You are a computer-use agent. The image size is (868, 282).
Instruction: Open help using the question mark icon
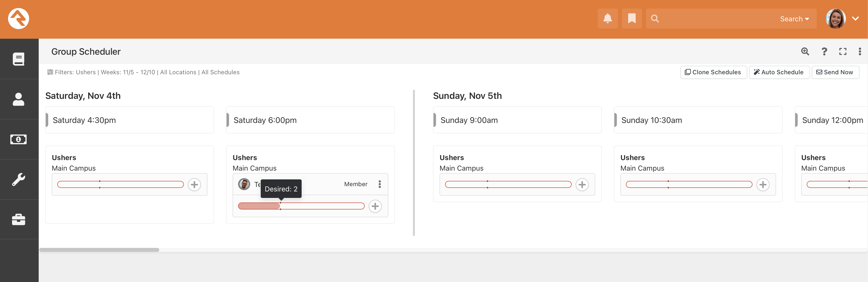(x=825, y=51)
